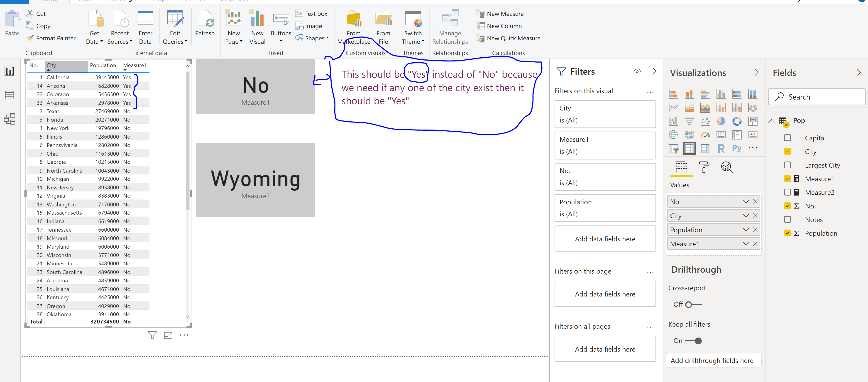This screenshot has width=868, height=382.
Task: Click Format Painter in Clipboard group
Action: (x=51, y=38)
